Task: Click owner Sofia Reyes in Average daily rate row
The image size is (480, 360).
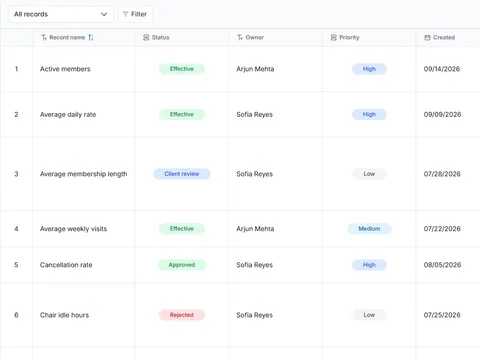Action: 254,115
